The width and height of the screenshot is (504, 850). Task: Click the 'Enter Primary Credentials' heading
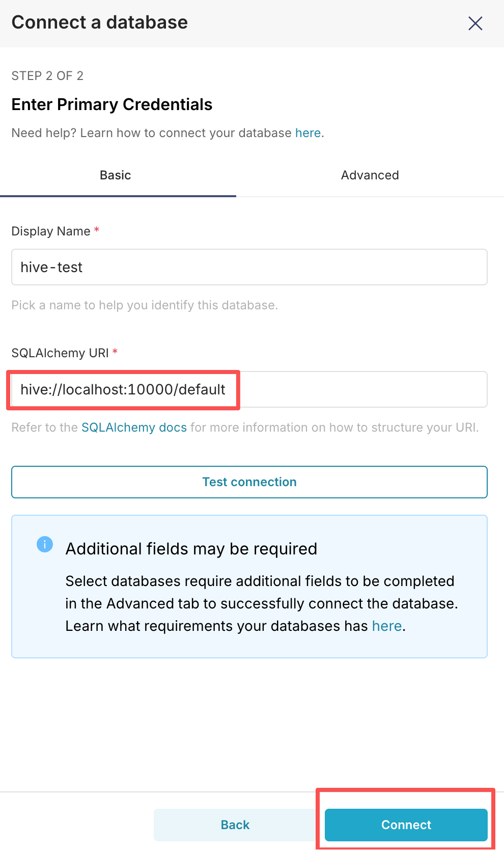[112, 104]
